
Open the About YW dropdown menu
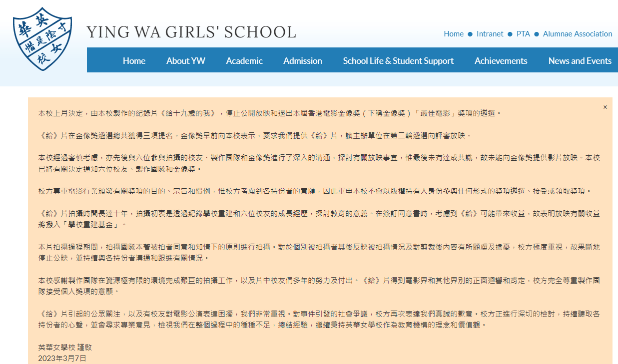click(185, 60)
